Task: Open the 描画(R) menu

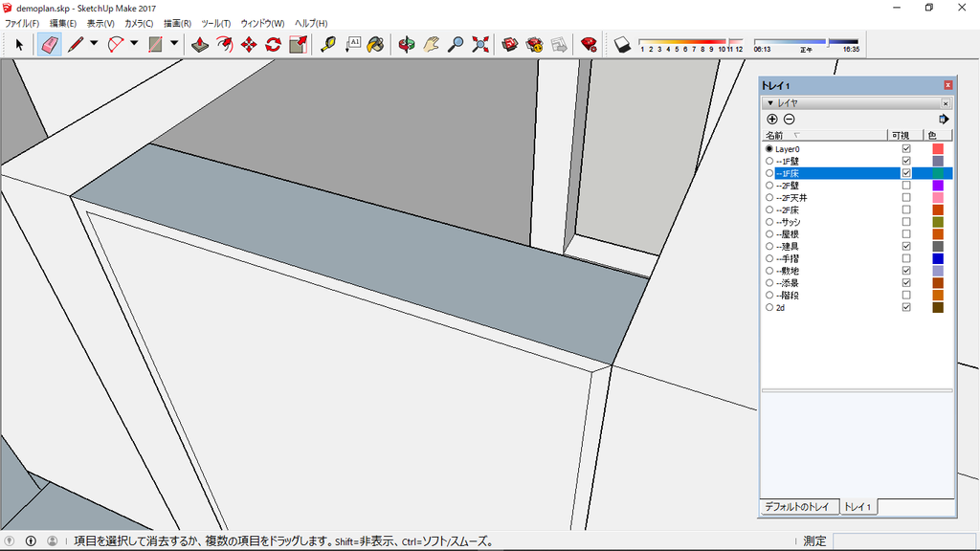Action: click(177, 24)
